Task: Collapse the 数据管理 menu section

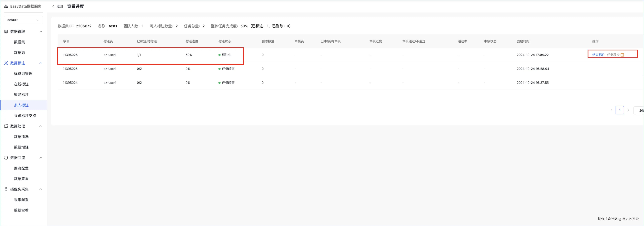Action: coord(41,31)
